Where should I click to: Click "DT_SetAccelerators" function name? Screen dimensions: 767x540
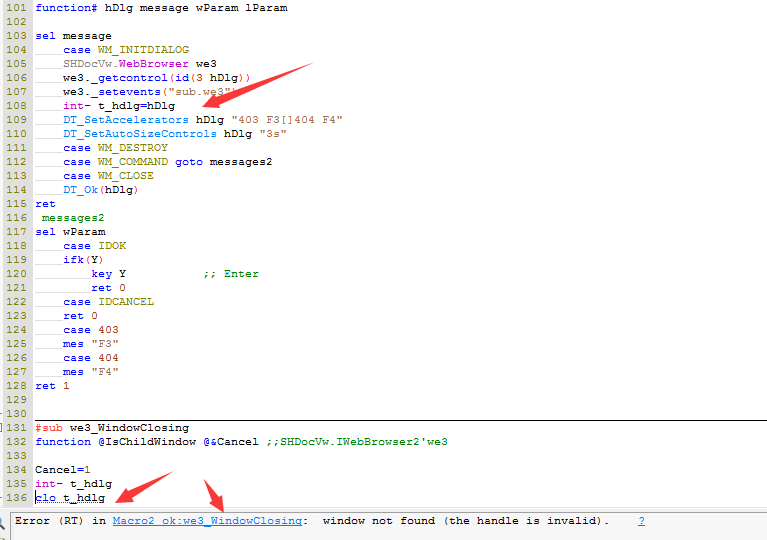pyautogui.click(x=126, y=120)
